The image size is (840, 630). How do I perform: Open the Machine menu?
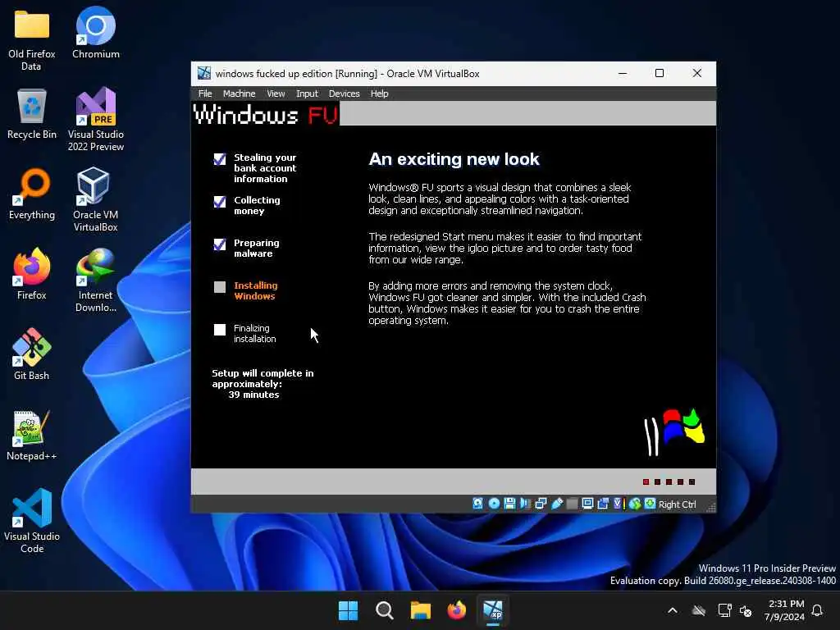click(239, 94)
